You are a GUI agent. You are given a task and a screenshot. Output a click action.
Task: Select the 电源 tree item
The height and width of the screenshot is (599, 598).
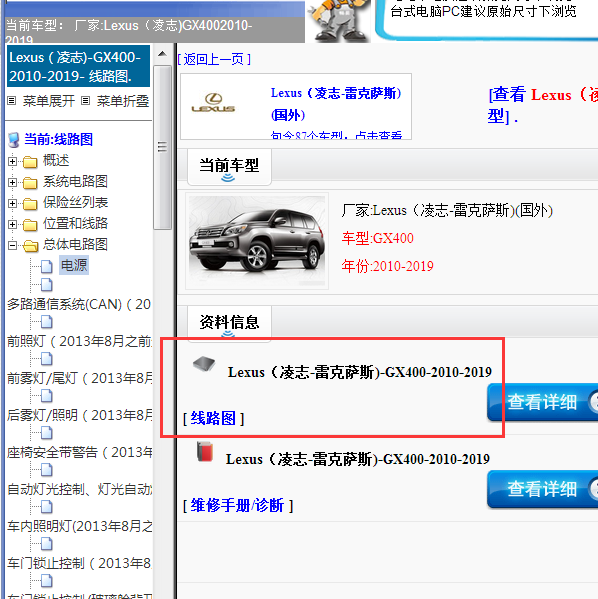[74, 265]
